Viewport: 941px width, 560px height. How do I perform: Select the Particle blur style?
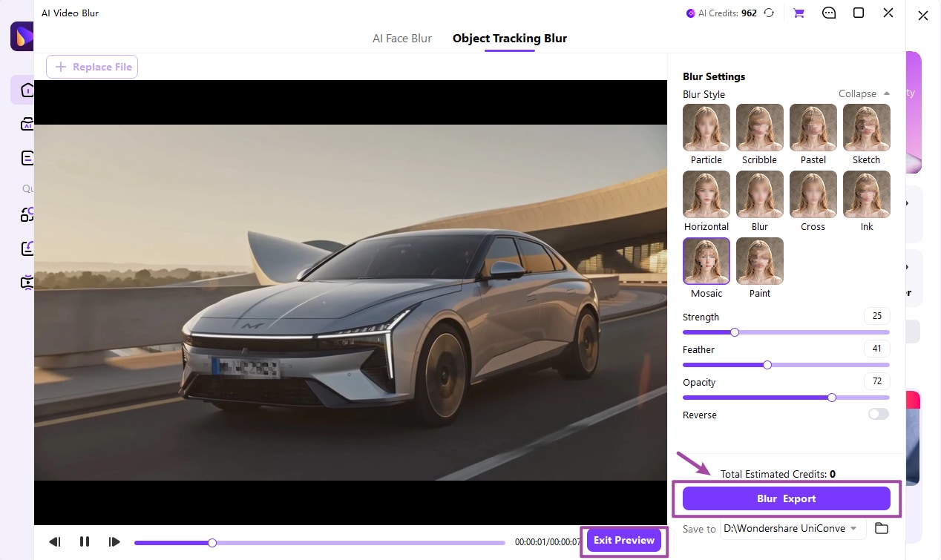coord(706,128)
